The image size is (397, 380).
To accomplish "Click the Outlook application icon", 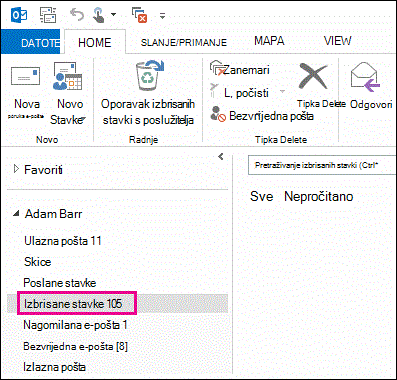I will point(19,15).
